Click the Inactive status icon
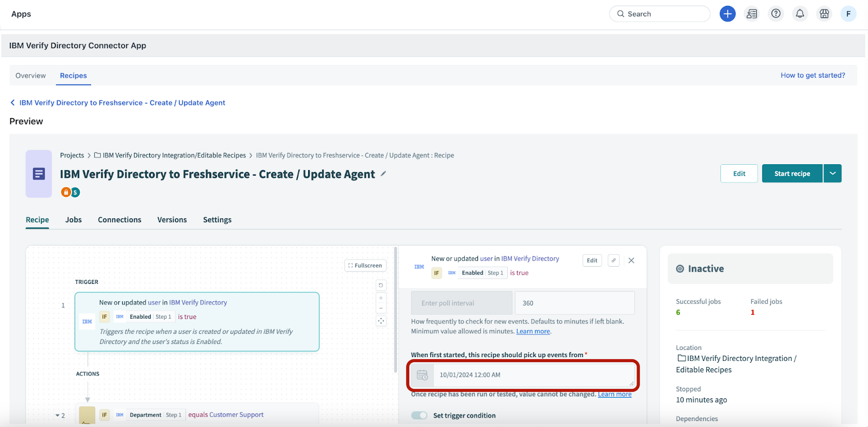Viewport: 868px width, 427px height. coord(680,269)
